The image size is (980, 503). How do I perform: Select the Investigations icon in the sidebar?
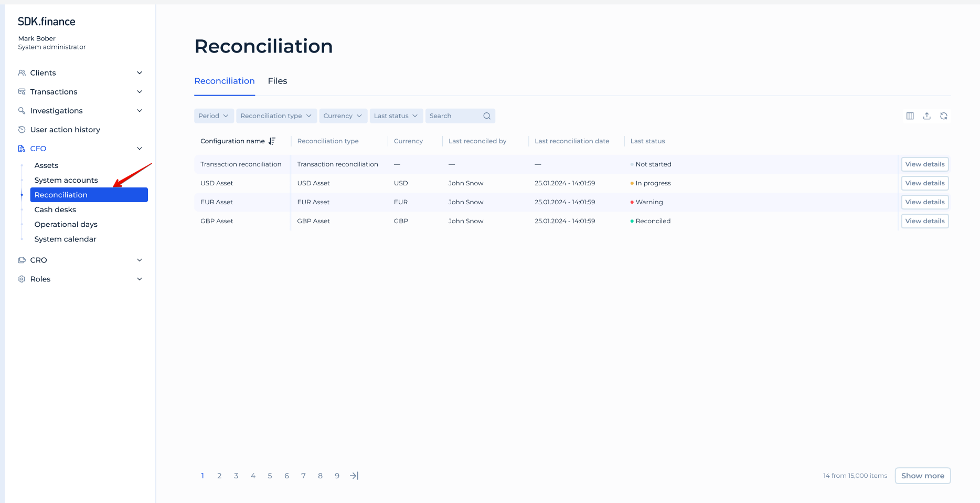[x=22, y=111]
